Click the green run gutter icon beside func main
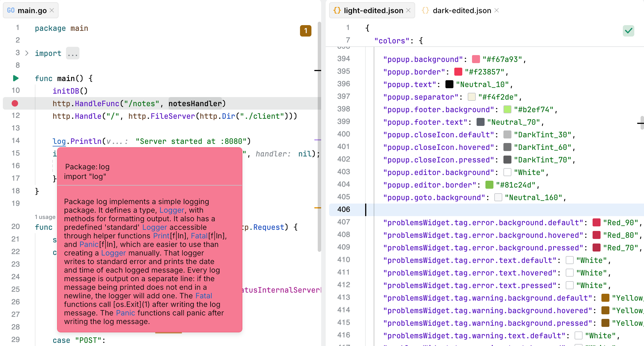Viewport: 644px width, 346px height. 16,78
